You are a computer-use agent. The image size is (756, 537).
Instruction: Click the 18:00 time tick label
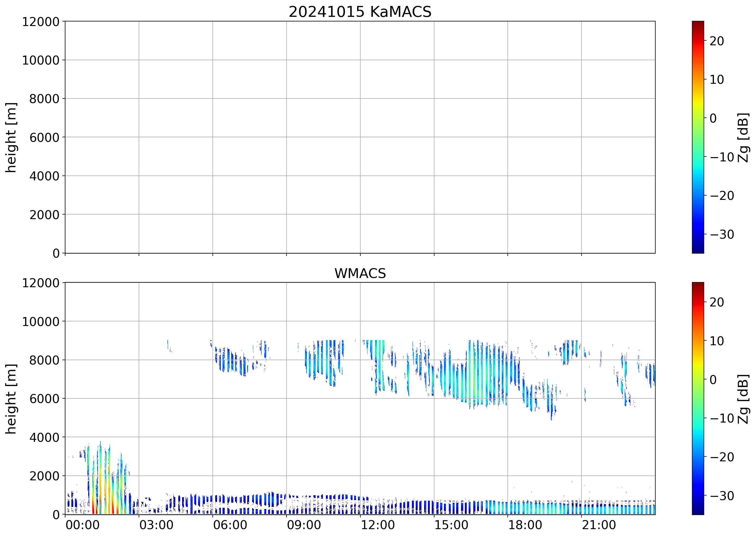525,525
